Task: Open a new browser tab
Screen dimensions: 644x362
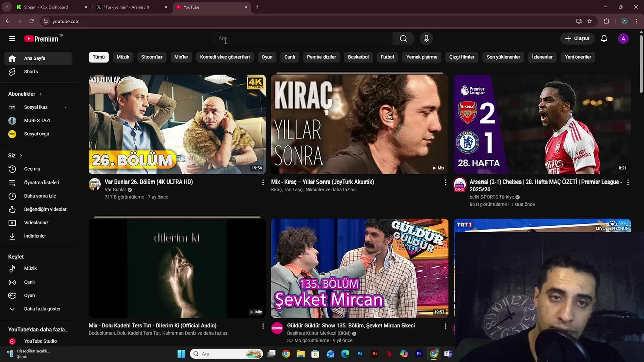Action: tap(258, 7)
